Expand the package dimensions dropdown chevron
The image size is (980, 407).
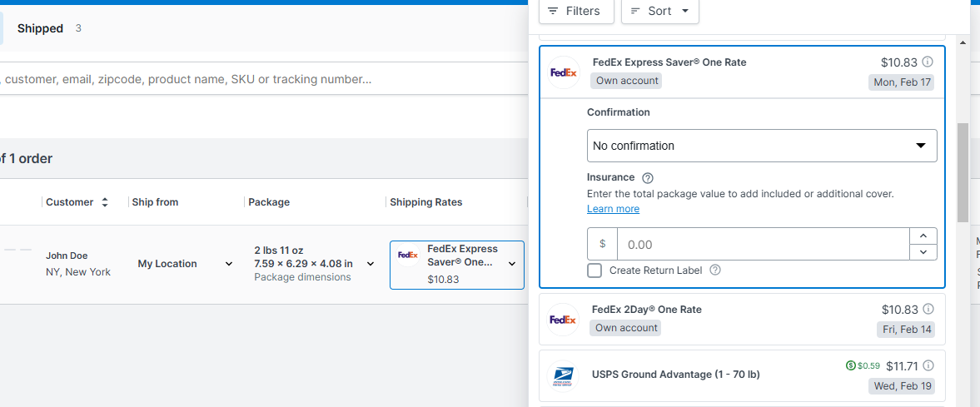coord(371,264)
